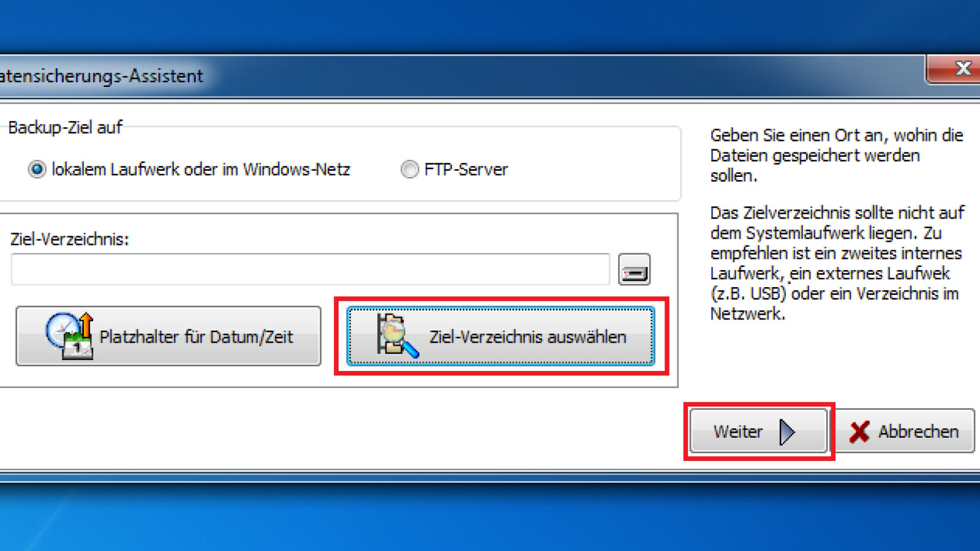Select the local drive or Windows network radio button
Screen dimensions: 980x551
click(x=37, y=169)
